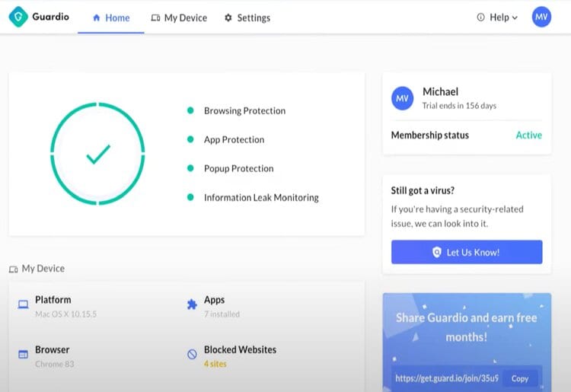
Task: Select App Protection
Action: (x=234, y=140)
